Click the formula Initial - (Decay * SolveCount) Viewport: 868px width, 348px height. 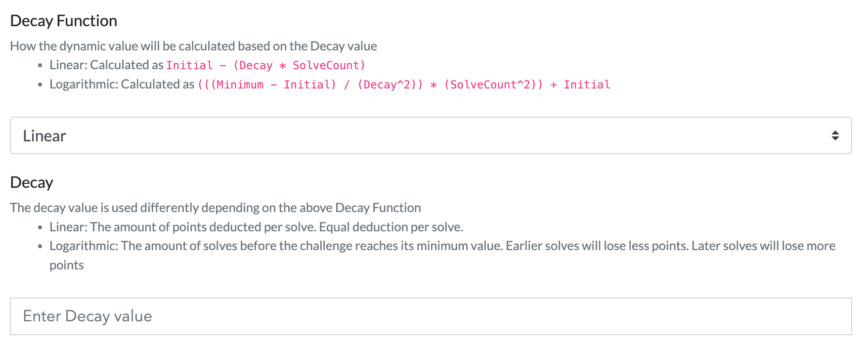(x=265, y=65)
